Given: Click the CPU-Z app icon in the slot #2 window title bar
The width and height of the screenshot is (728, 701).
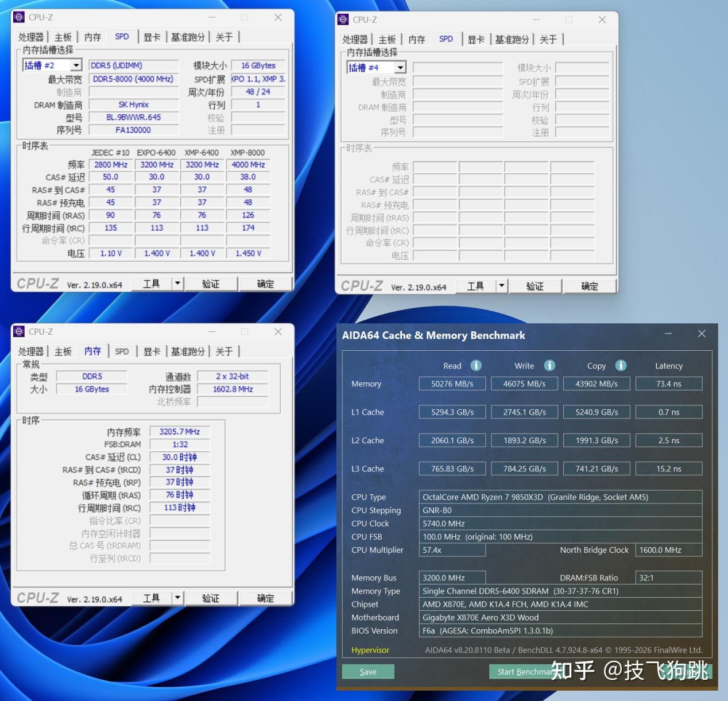Looking at the screenshot, I should tap(19, 17).
